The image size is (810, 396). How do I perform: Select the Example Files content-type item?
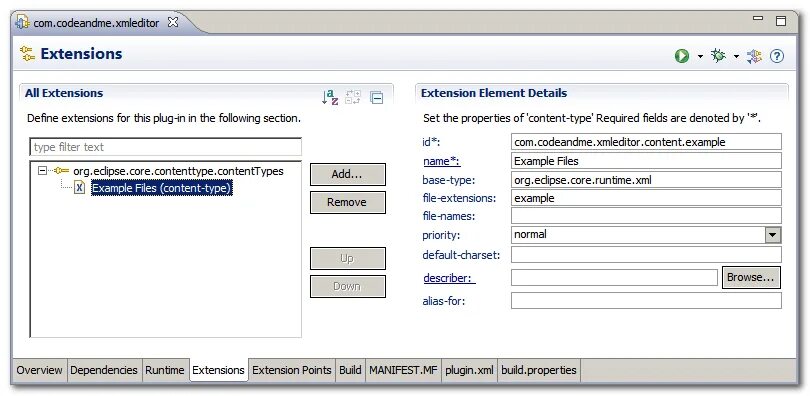pyautogui.click(x=162, y=188)
